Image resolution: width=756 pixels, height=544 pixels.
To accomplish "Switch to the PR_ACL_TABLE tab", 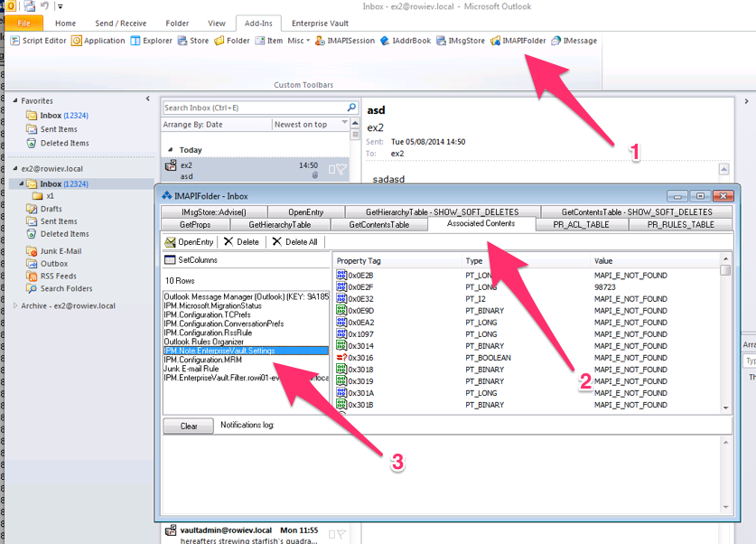I will click(x=581, y=225).
